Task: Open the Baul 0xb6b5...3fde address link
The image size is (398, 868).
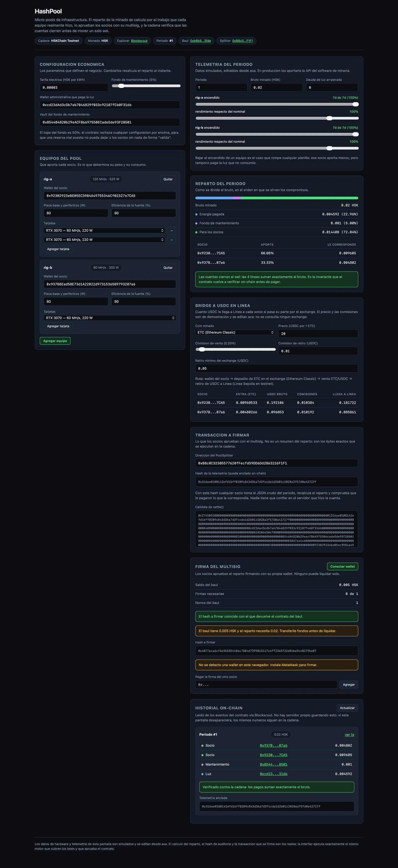Action: (x=200, y=41)
